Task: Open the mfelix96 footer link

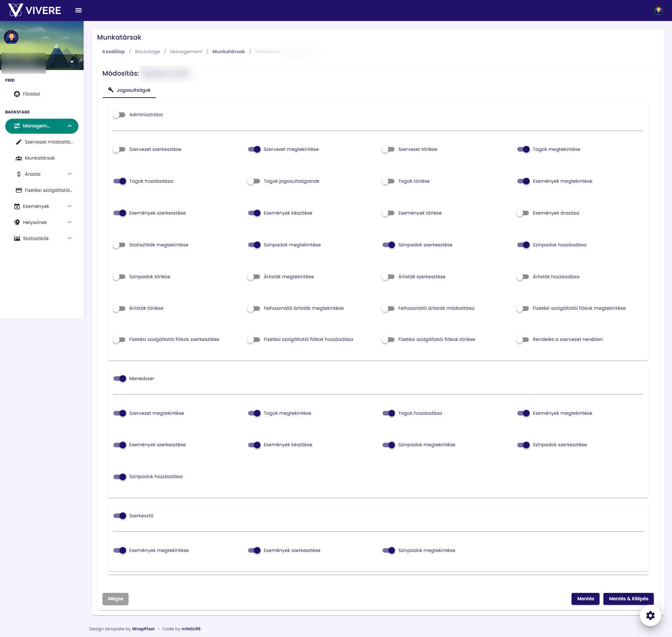Action: click(x=191, y=629)
